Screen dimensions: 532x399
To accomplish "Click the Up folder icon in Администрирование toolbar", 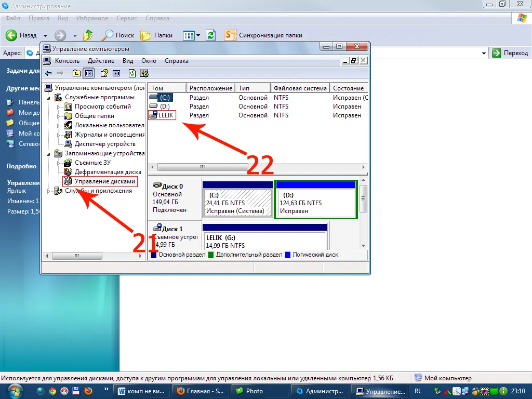I will point(88,35).
